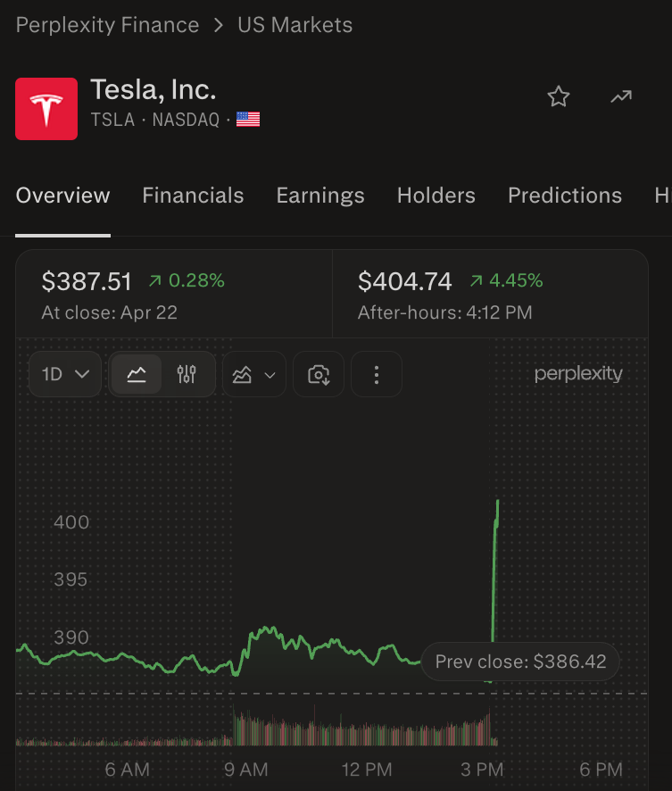The height and width of the screenshot is (791, 672).
Task: Open the three-dot more options menu
Action: point(377,374)
